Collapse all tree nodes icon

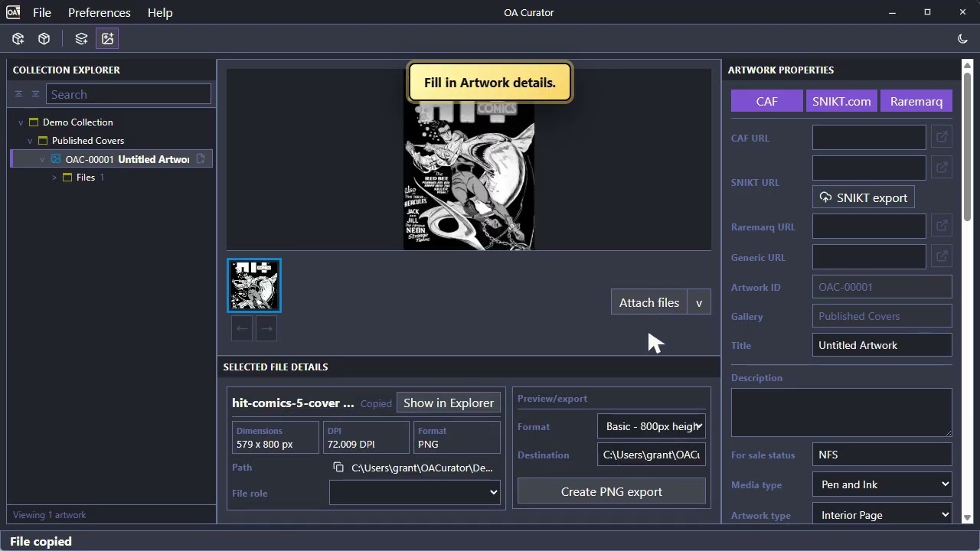click(19, 94)
